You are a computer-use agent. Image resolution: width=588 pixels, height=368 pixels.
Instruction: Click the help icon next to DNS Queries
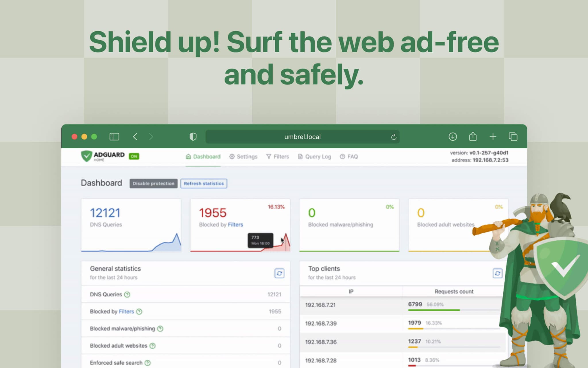pos(127,294)
